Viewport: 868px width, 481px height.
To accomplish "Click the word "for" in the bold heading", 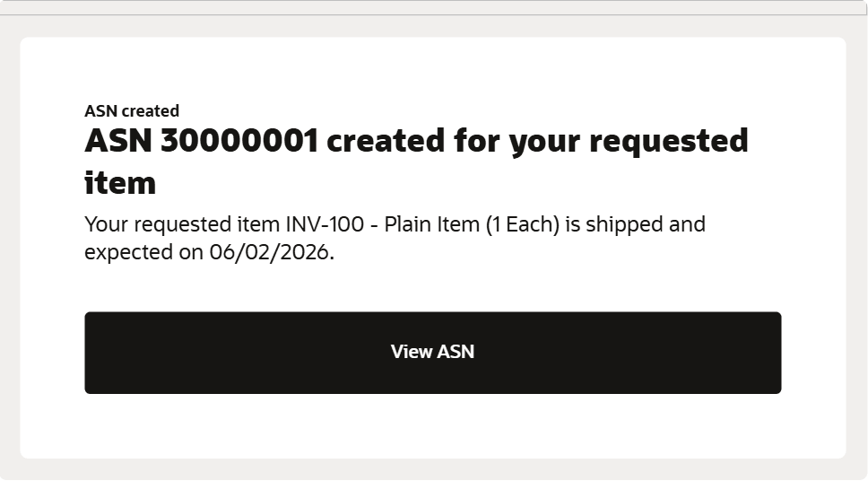I will pyautogui.click(x=475, y=142).
